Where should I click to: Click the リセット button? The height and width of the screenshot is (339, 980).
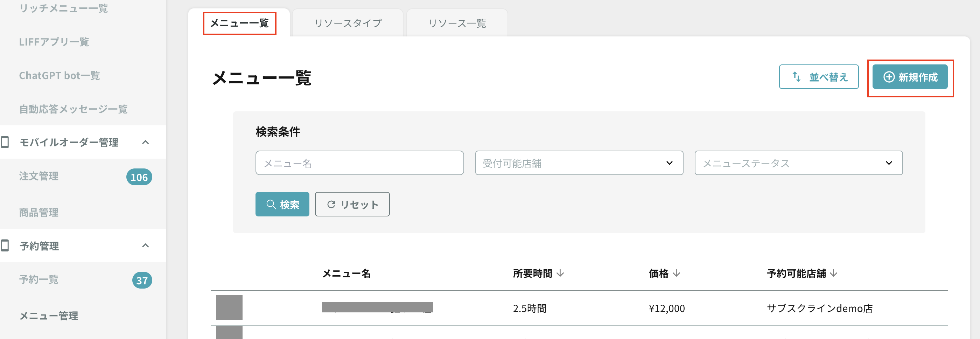point(352,204)
